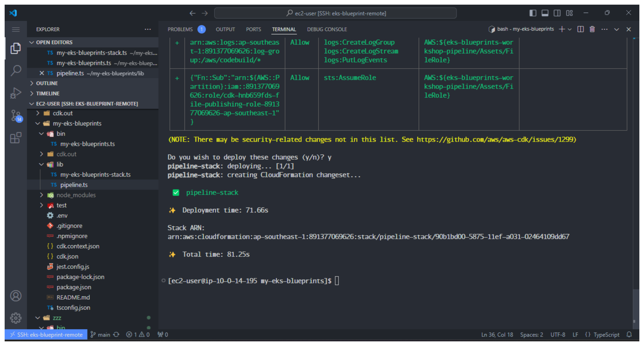Open forwarded ports status item showing 0
The width and height of the screenshot is (644, 346).
tap(163, 334)
